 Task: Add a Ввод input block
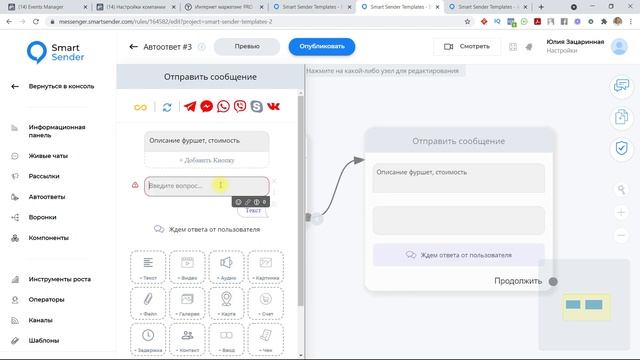[227, 340]
